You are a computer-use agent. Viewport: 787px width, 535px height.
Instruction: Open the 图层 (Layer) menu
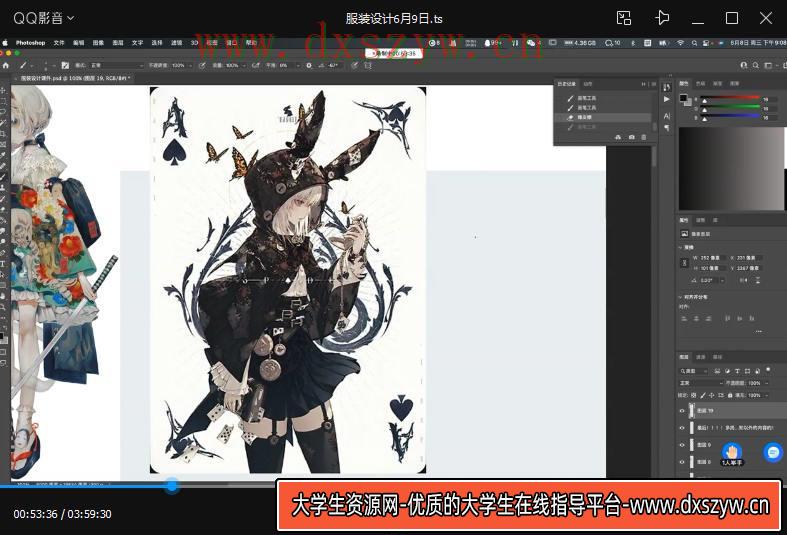click(x=118, y=43)
